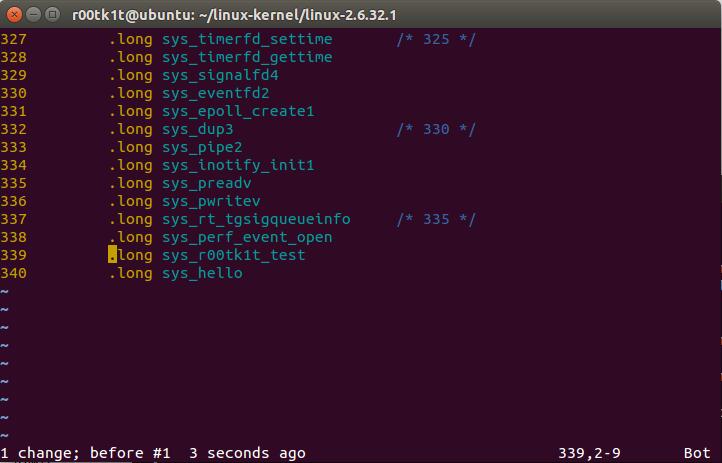Select sys_rt_tgsigqueueinfo text
The width and height of the screenshot is (722, 463).
[256, 219]
